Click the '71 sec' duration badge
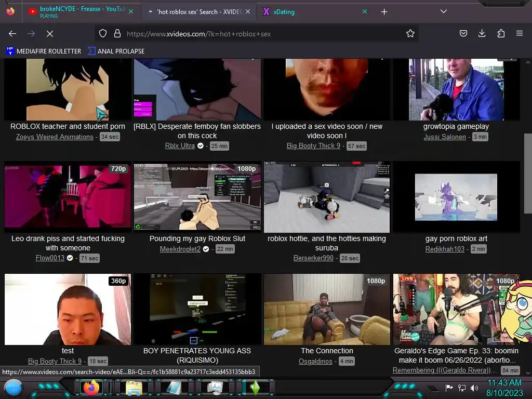532x399 pixels. tap(89, 258)
